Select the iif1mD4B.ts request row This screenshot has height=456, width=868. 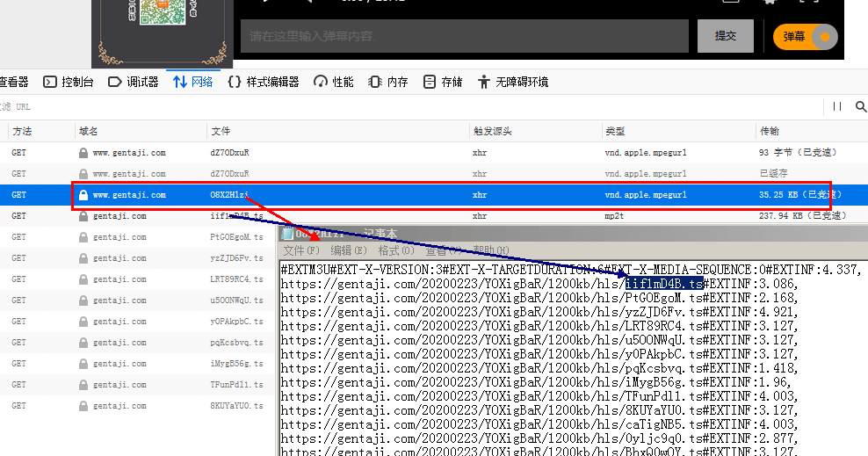tap(351, 215)
